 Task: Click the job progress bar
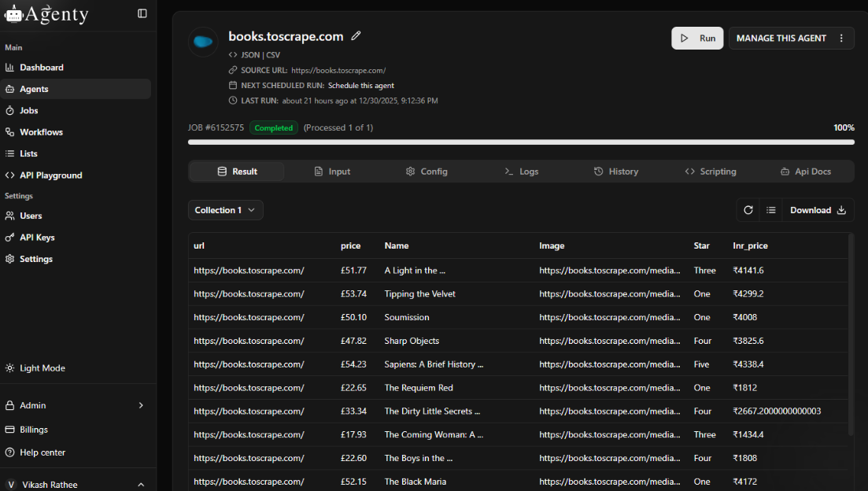point(521,142)
